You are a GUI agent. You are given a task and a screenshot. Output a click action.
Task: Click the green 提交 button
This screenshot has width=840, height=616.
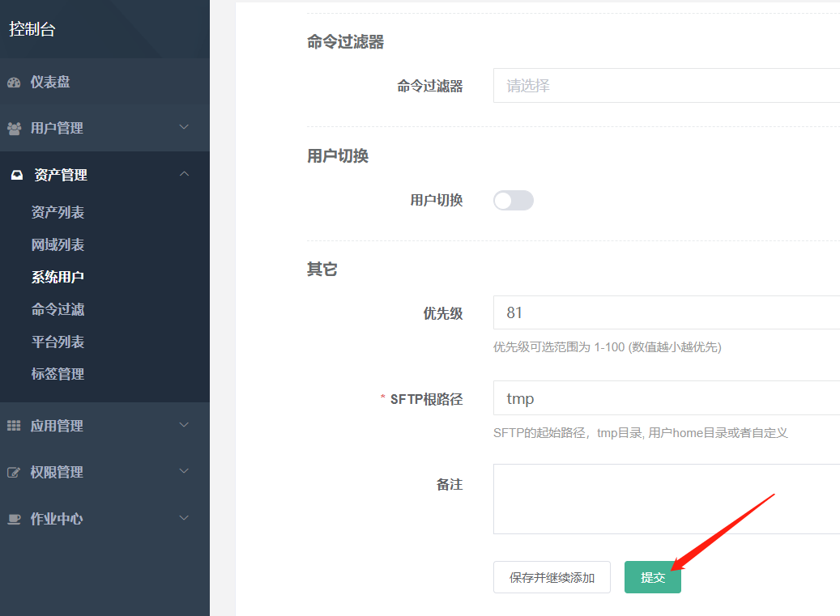tap(653, 577)
